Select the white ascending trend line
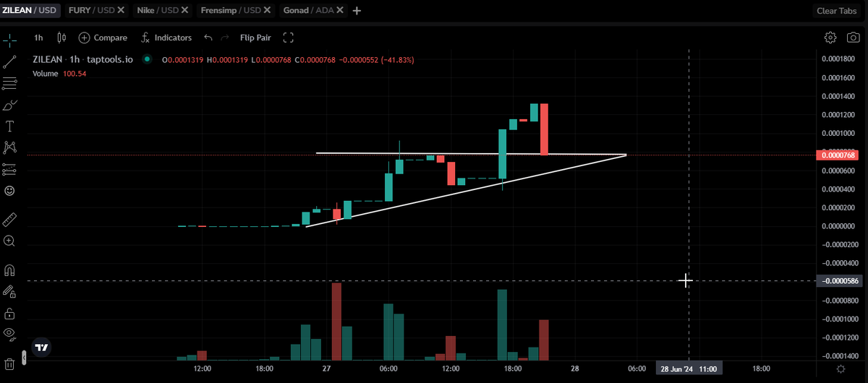 click(x=466, y=190)
